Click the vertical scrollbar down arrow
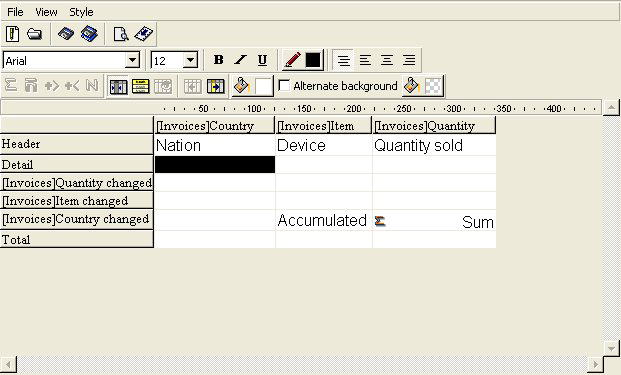Image resolution: width=621 pixels, height=375 pixels. click(611, 348)
